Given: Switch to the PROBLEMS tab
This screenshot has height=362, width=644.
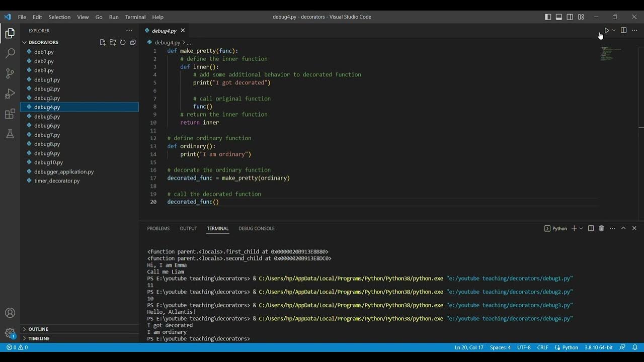Looking at the screenshot, I should click(x=158, y=228).
